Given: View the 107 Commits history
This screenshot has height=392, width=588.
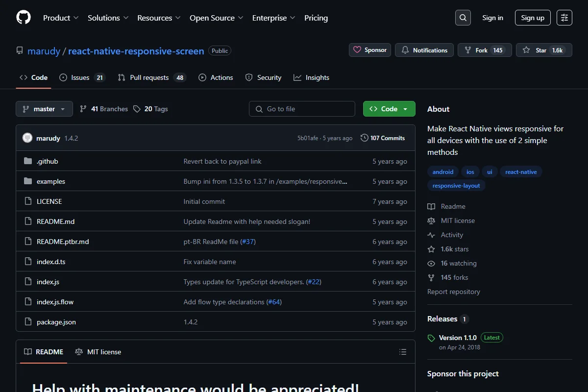Looking at the screenshot, I should click(383, 138).
